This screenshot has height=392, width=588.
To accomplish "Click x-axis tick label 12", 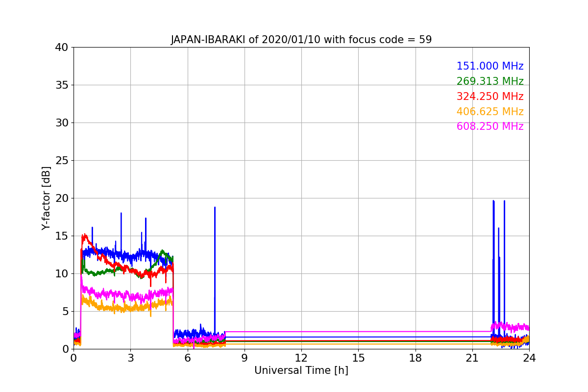I will pos(301,358).
